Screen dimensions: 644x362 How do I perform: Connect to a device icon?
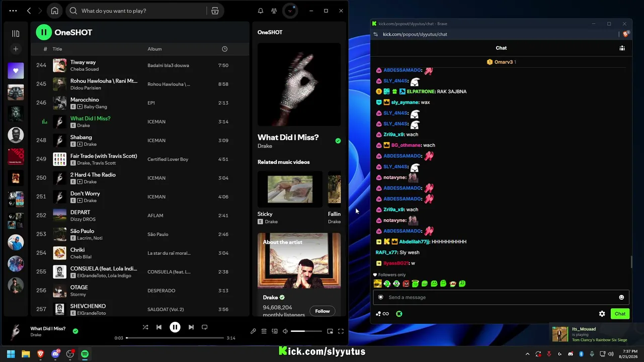pyautogui.click(x=275, y=331)
